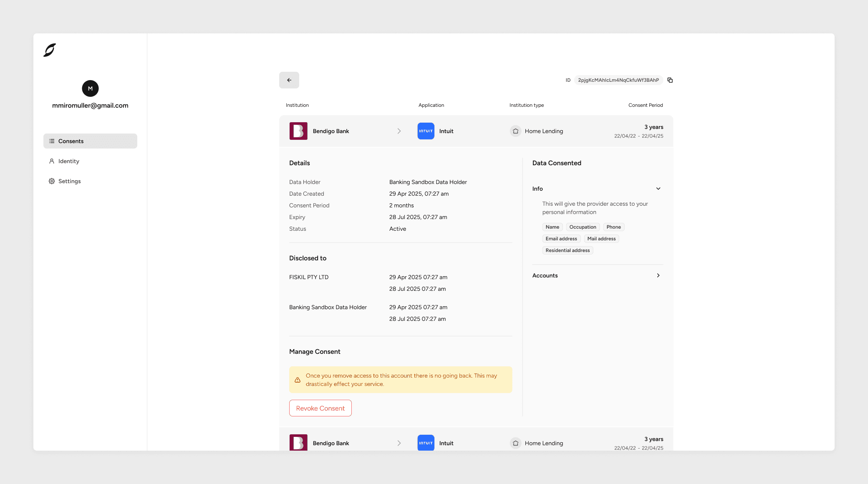
Task: Click the warning triangle icon
Action: coord(298,380)
